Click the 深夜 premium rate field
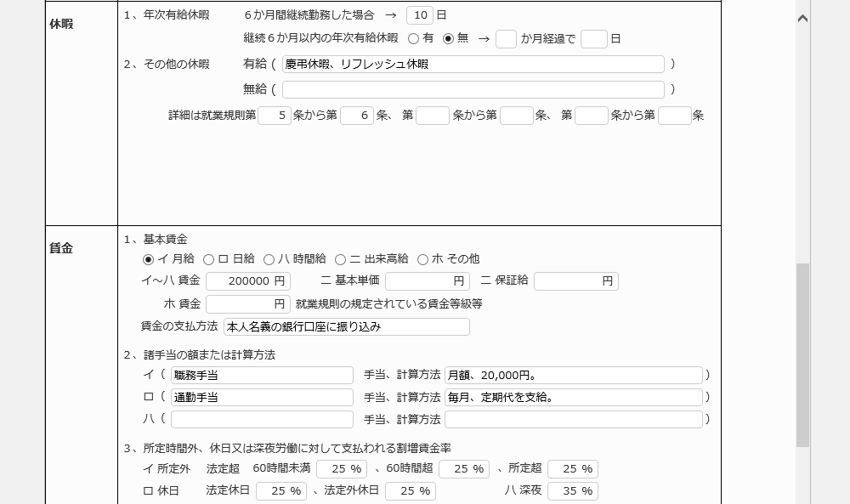Screen dimensions: 850x504 click(x=572, y=491)
